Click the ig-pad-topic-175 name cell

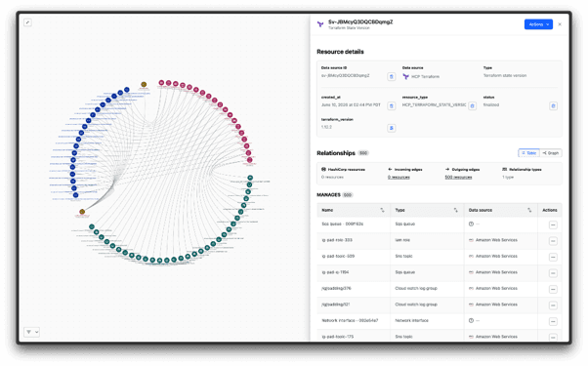(x=338, y=337)
